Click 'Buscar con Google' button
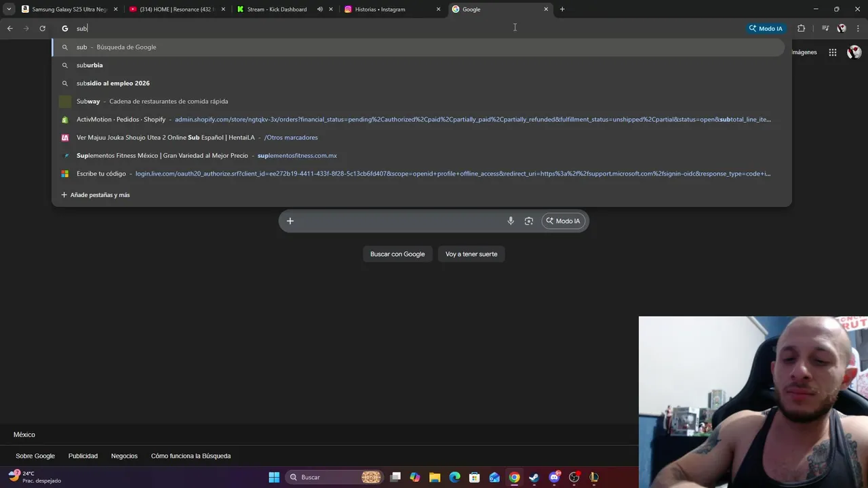Image resolution: width=868 pixels, height=488 pixels. pos(397,254)
